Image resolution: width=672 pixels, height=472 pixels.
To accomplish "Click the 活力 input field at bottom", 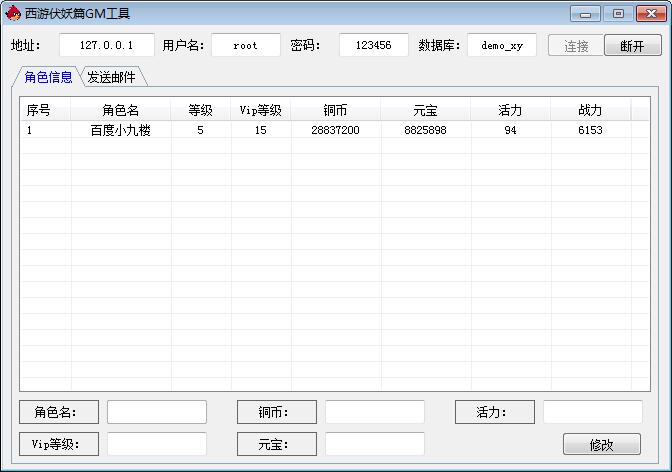I will [592, 412].
